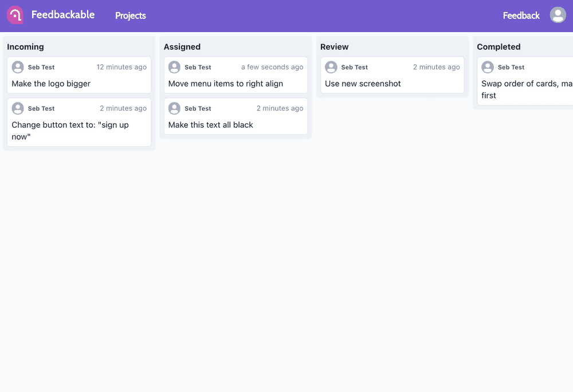Screen dimensions: 573x392
Task: Click the Incoming column header
Action: (x=25, y=47)
